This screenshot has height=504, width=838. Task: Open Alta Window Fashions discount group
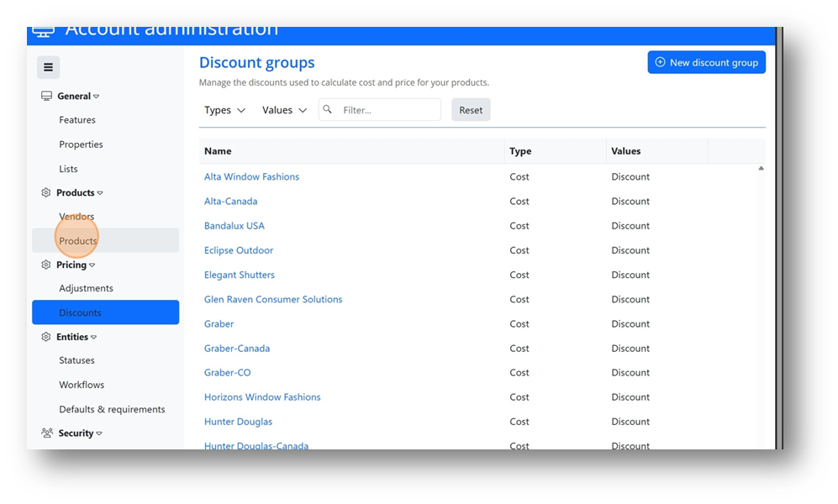(251, 176)
